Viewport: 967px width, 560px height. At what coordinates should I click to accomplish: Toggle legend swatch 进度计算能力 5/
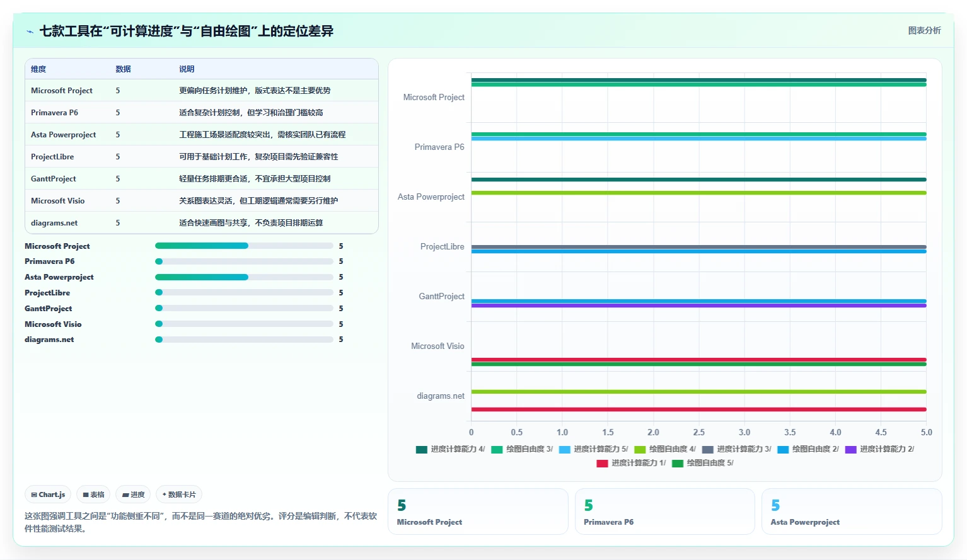[x=564, y=449]
